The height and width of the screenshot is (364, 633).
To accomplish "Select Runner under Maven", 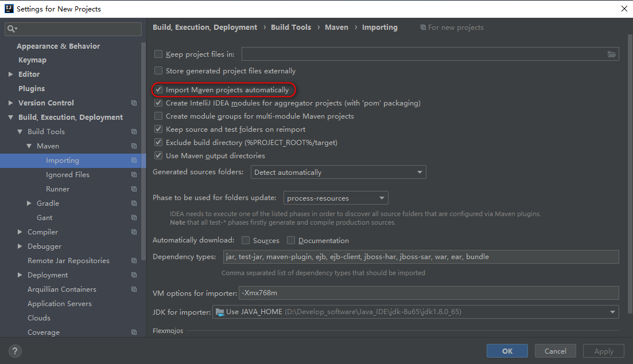I will click(x=57, y=189).
